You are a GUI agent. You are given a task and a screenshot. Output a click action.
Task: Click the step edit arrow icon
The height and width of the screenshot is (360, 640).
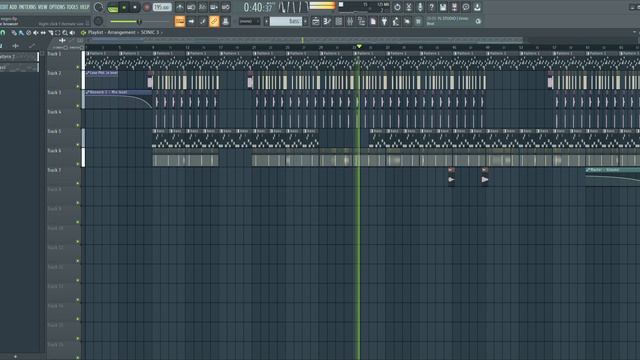[191, 21]
